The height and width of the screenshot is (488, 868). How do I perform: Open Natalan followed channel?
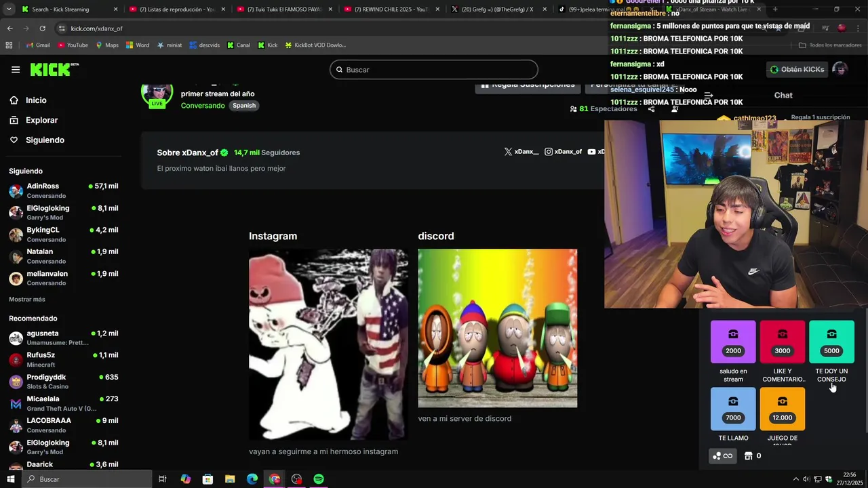click(64, 256)
